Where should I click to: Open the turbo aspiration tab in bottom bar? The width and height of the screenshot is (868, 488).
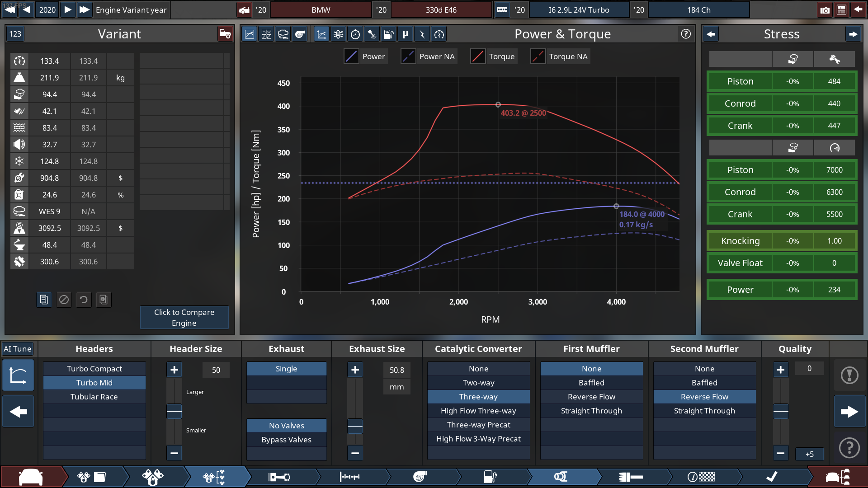coord(420,477)
